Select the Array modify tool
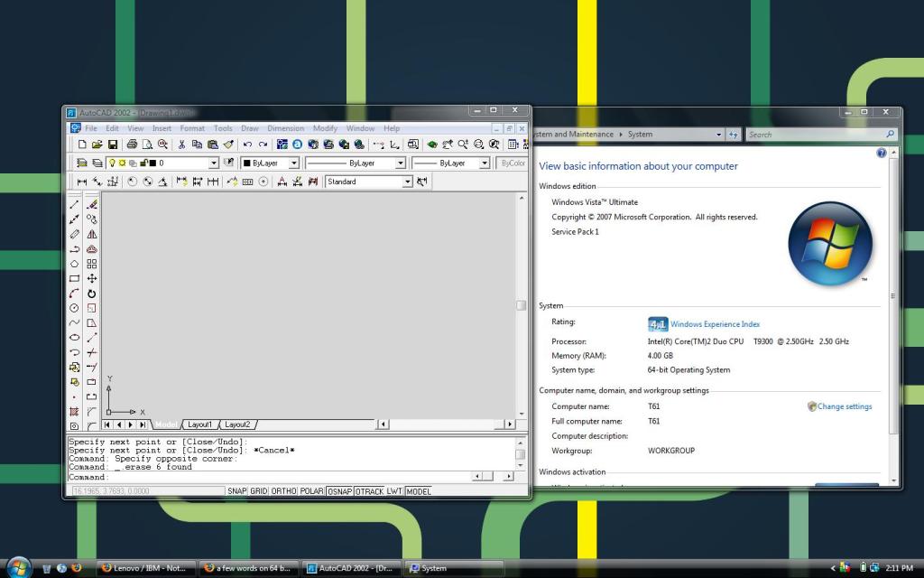This screenshot has width=924, height=578. click(x=92, y=264)
